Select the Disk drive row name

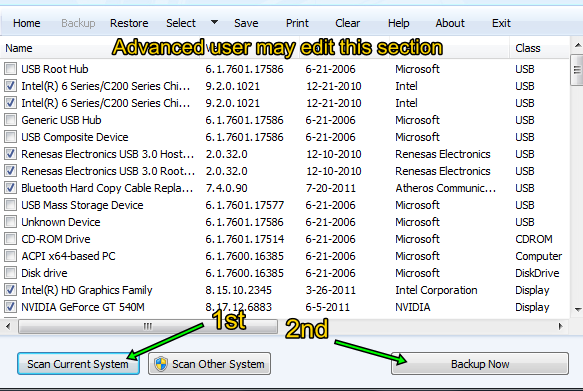coord(44,273)
